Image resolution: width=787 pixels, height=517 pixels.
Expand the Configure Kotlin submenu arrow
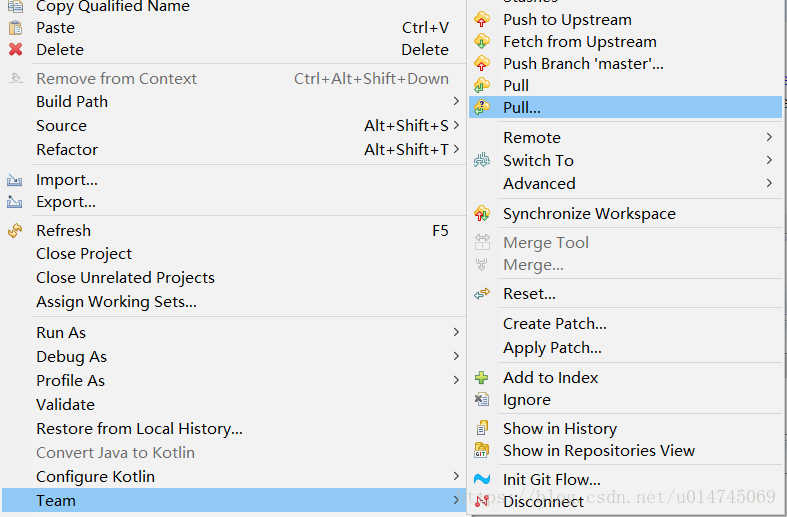pos(456,476)
